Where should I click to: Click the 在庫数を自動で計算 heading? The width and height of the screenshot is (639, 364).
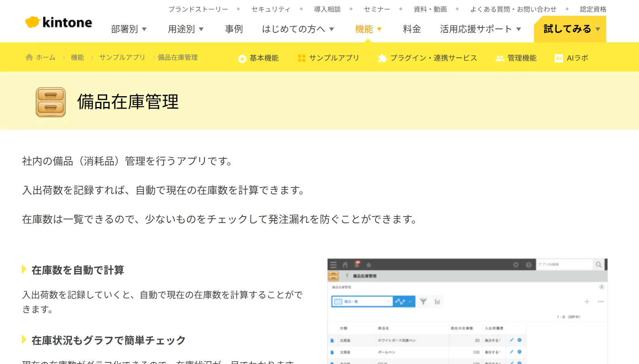tap(78, 270)
